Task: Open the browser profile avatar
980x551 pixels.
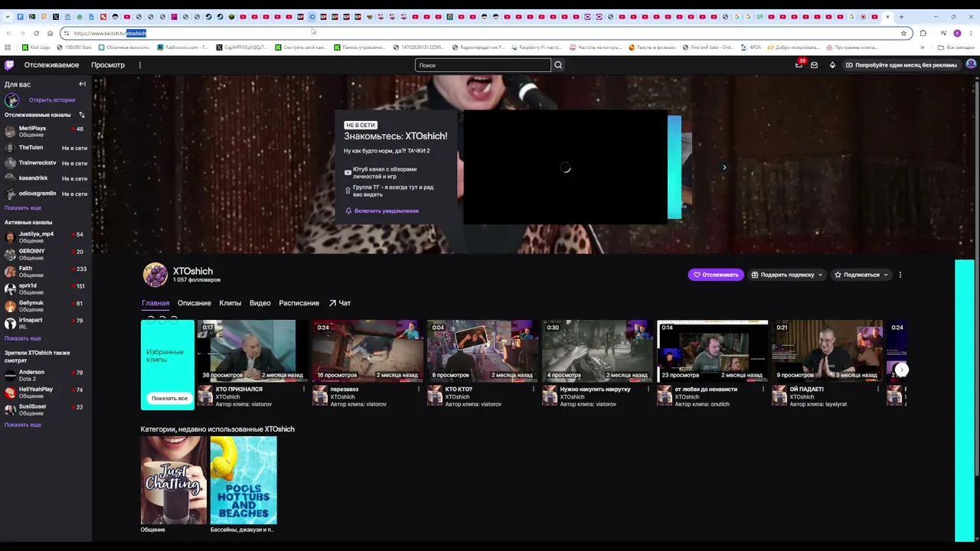Action: point(957,33)
